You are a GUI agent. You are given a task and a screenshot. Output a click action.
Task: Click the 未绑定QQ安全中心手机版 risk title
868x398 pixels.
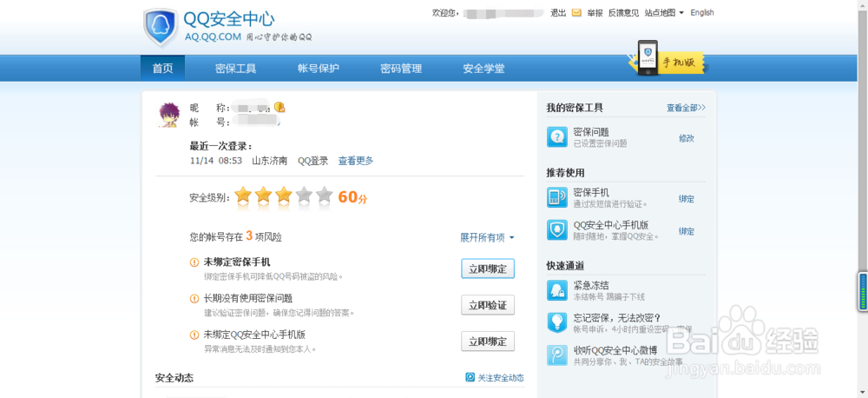(254, 335)
